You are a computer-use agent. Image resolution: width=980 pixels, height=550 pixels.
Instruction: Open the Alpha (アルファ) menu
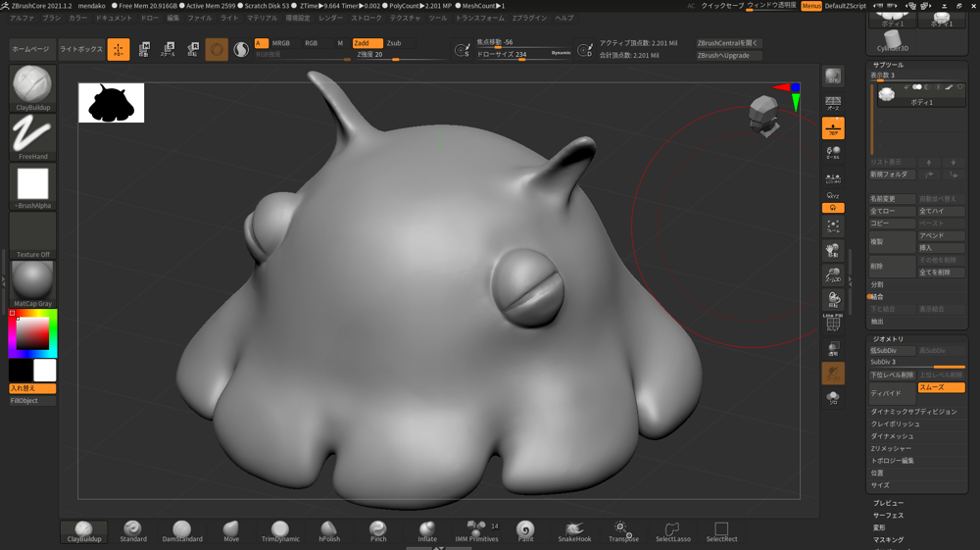22,18
